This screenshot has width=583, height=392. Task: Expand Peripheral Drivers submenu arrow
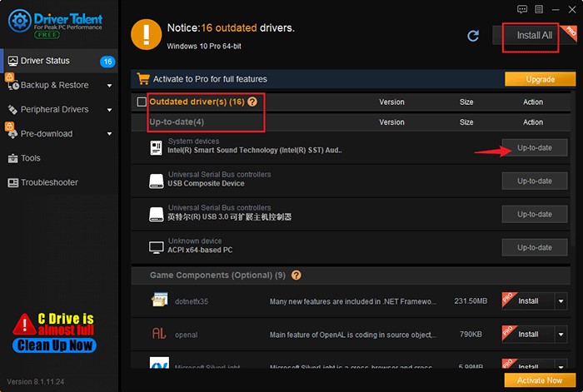pos(109,110)
